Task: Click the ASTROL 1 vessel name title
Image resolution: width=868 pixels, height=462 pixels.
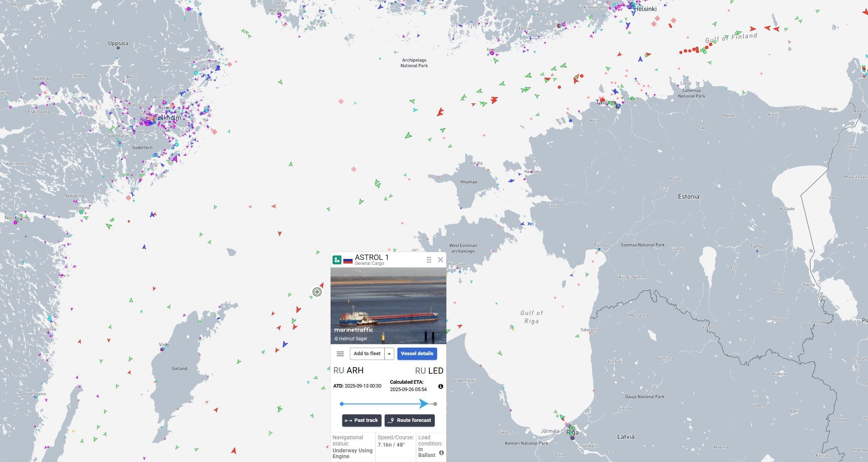Action: click(x=372, y=257)
